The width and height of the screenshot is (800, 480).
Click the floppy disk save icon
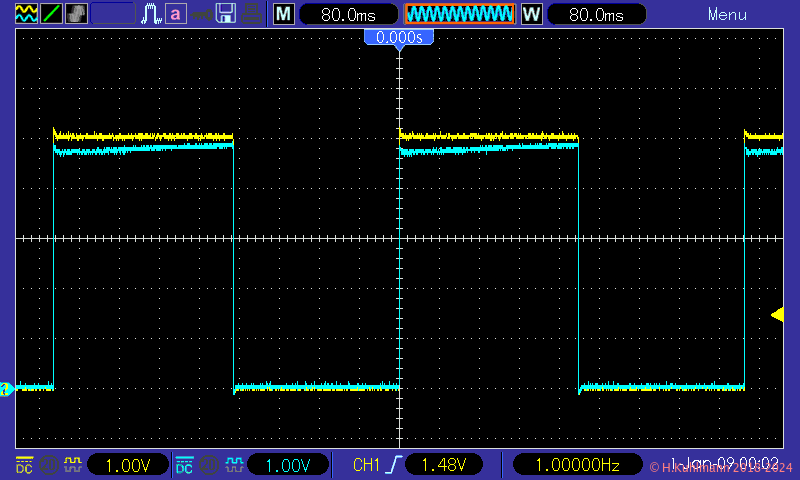point(226,14)
